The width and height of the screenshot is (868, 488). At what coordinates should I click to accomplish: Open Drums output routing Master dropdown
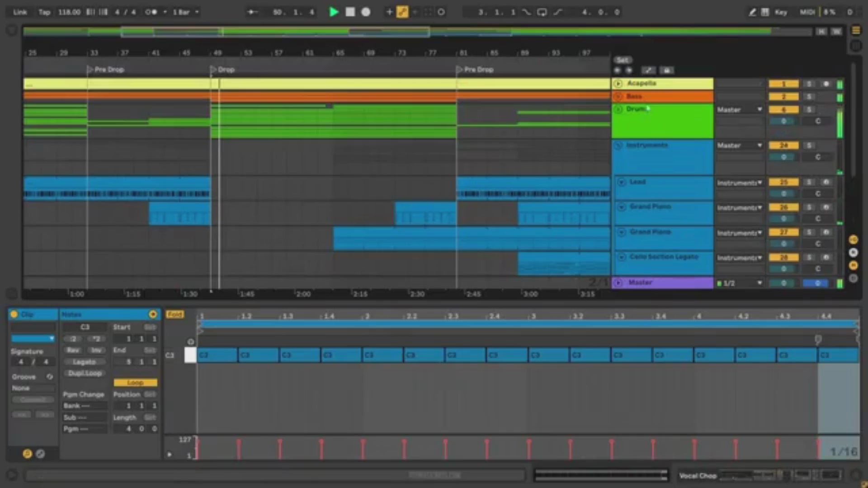(x=740, y=109)
